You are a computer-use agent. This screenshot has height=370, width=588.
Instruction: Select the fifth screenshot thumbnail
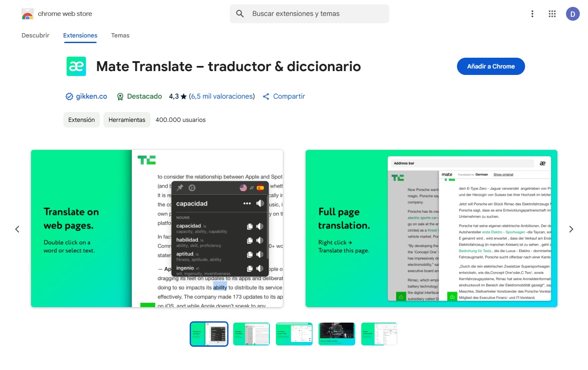click(379, 334)
